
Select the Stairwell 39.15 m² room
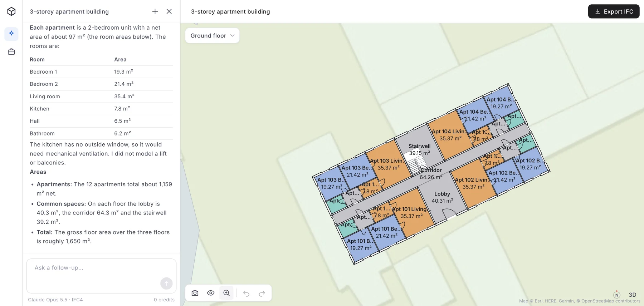pyautogui.click(x=419, y=149)
